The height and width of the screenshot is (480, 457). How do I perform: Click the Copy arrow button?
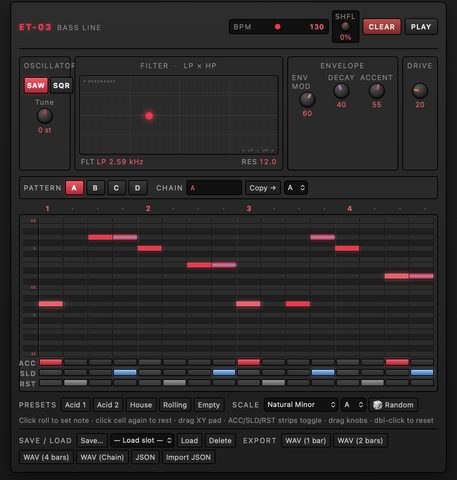(x=263, y=188)
